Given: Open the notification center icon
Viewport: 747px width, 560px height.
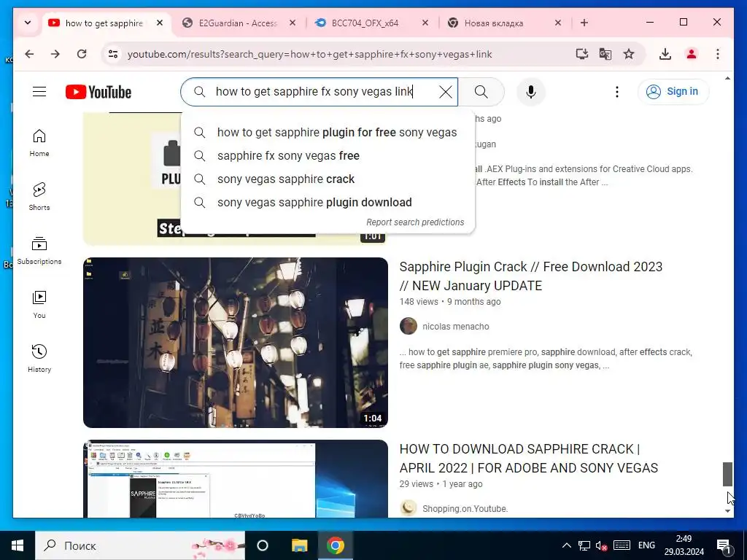Looking at the screenshot, I should pos(724,545).
